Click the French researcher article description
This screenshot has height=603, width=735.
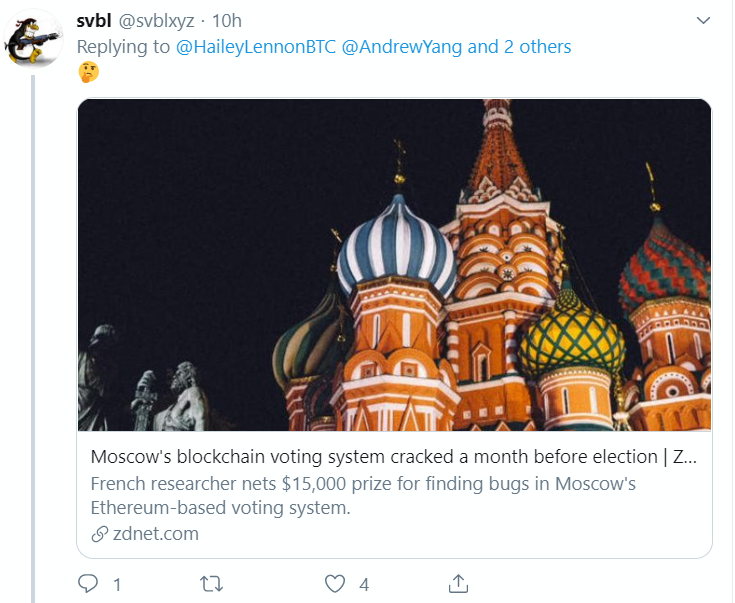[363, 496]
